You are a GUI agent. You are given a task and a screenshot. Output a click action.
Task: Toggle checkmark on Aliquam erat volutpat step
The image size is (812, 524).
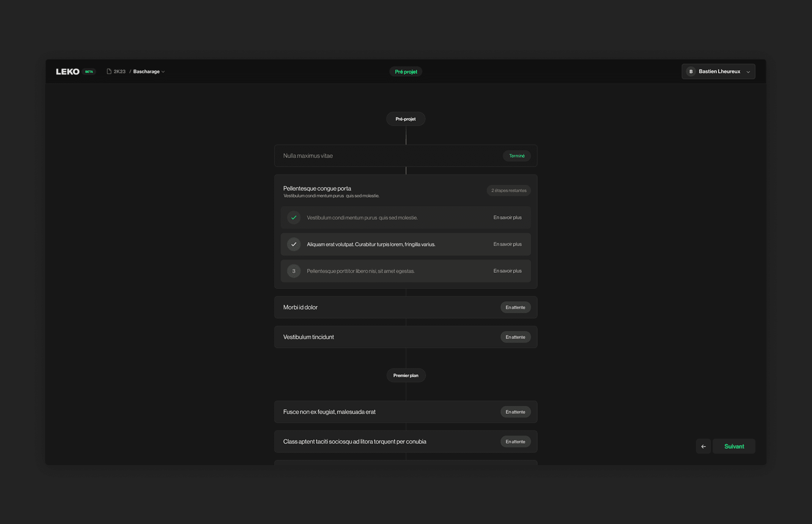click(x=293, y=244)
